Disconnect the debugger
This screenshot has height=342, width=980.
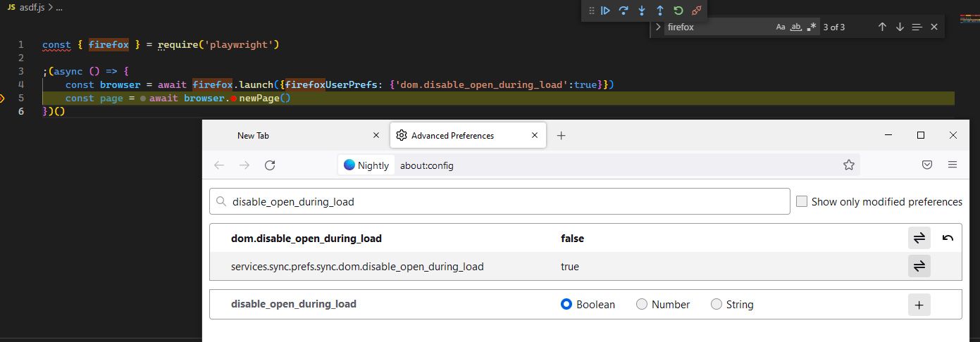click(697, 11)
